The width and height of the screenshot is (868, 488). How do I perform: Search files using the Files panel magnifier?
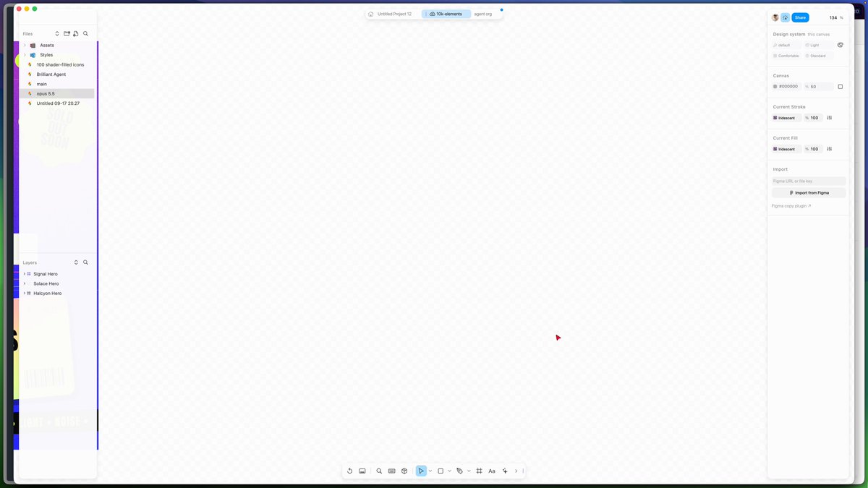pyautogui.click(x=85, y=33)
